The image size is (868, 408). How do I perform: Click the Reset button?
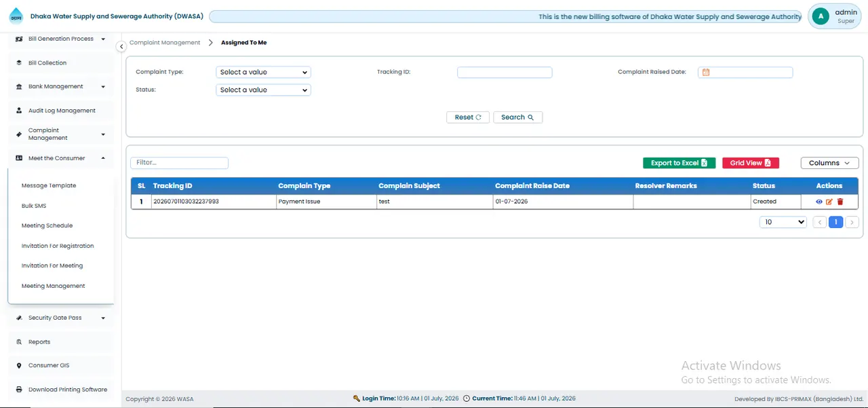(468, 117)
